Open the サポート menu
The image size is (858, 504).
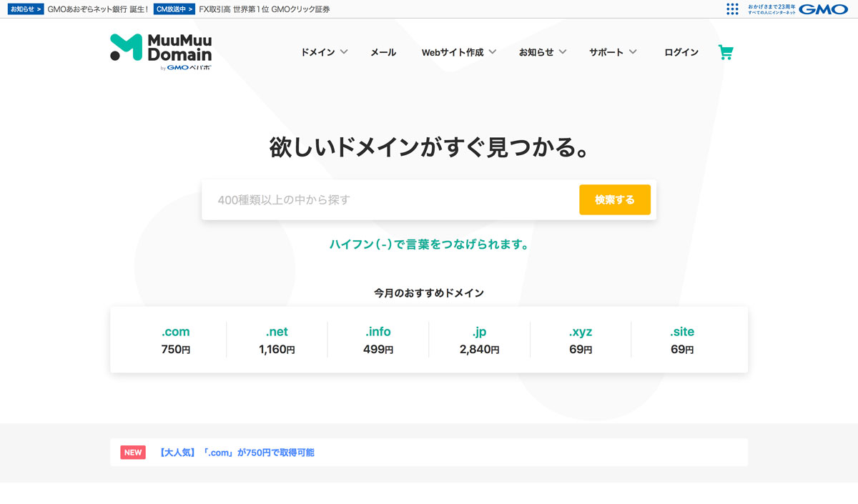tap(606, 52)
